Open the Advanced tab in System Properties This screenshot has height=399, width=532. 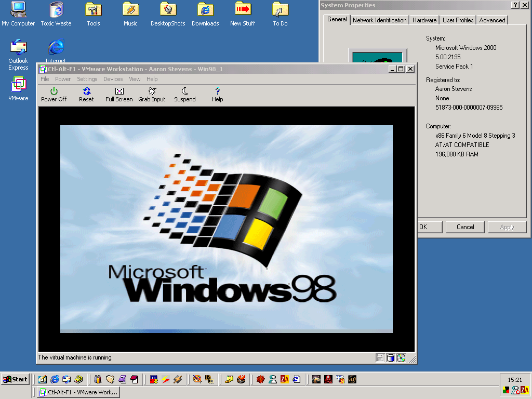coord(492,20)
